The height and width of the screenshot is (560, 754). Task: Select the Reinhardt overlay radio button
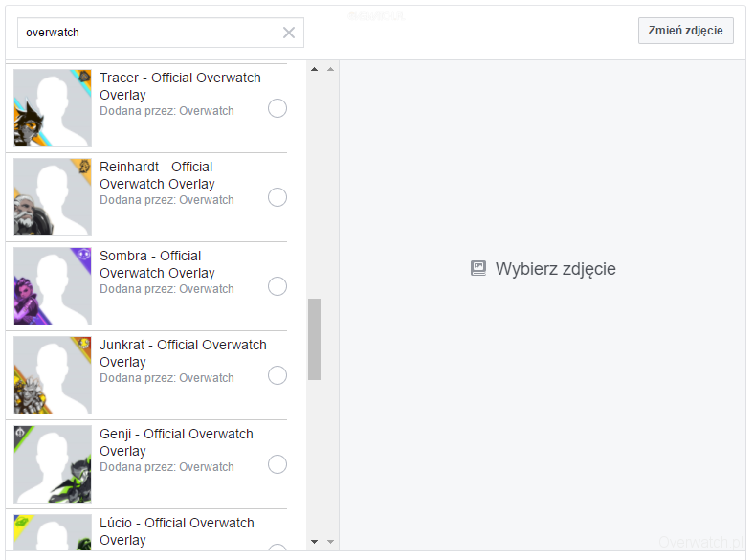pos(277,197)
